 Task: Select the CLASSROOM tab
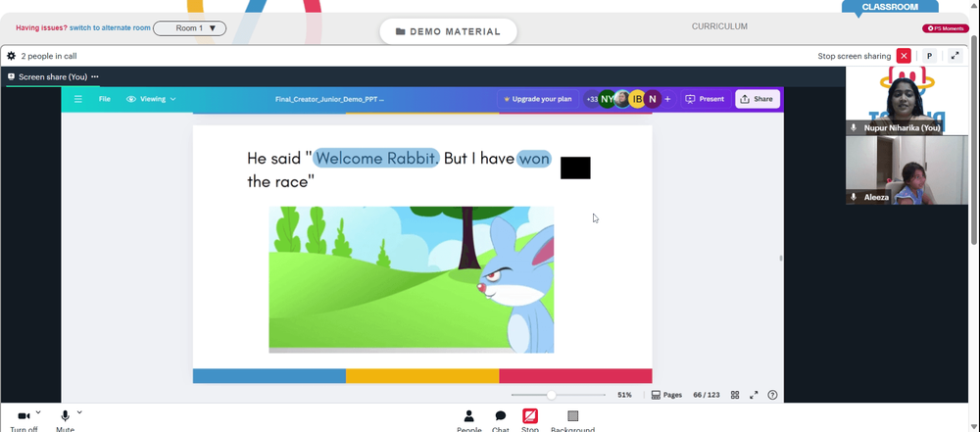click(x=890, y=7)
